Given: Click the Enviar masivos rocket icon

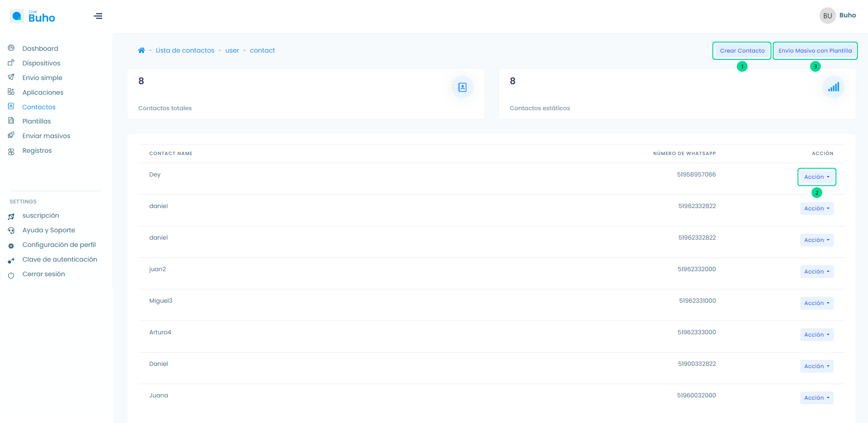Looking at the screenshot, I should [11, 135].
